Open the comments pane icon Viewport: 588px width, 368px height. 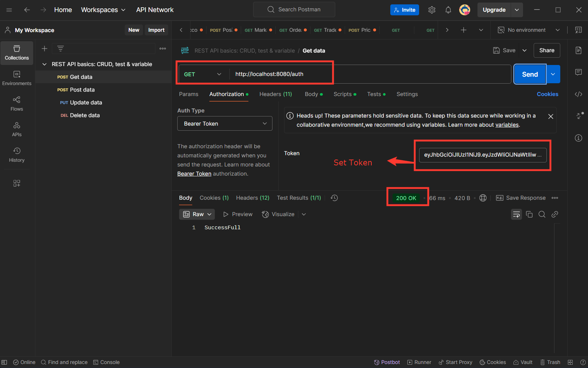pyautogui.click(x=579, y=72)
